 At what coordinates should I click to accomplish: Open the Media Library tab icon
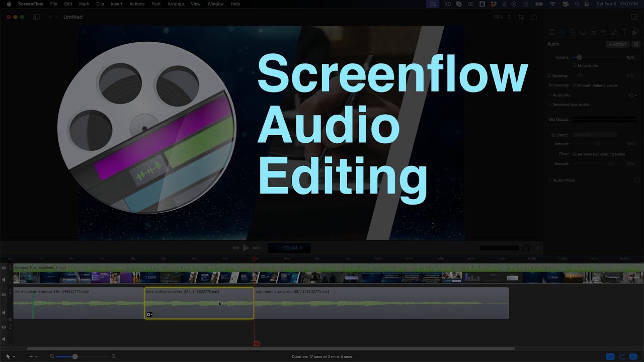(635, 32)
